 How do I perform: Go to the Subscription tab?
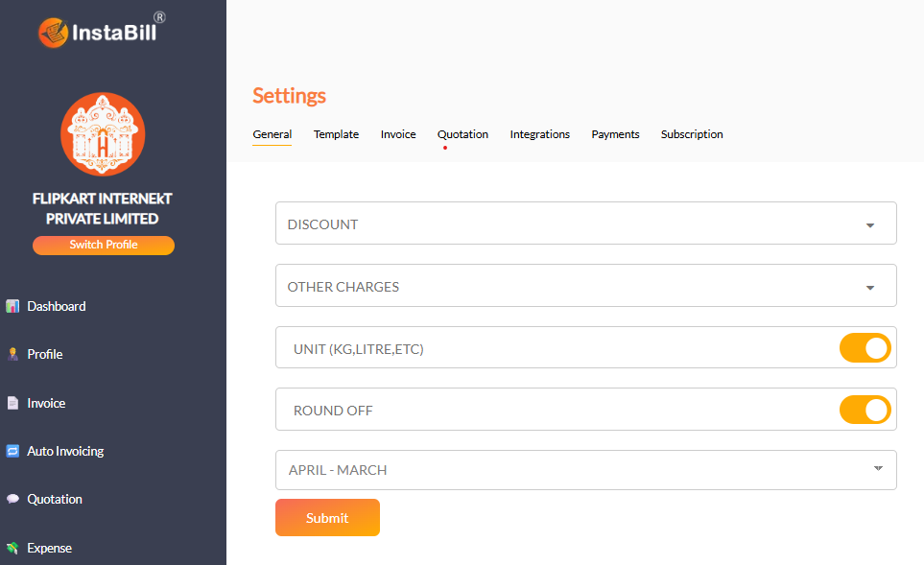coord(692,134)
